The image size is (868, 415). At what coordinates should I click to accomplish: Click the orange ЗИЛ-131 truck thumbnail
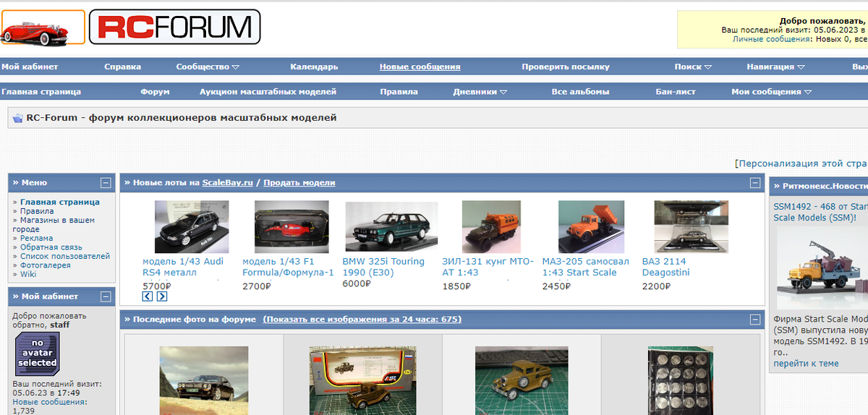(491, 227)
